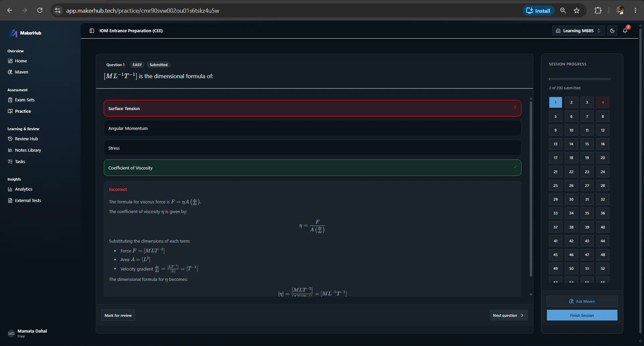
Task: Open browser extensions puzzle icon
Action: pos(598,10)
